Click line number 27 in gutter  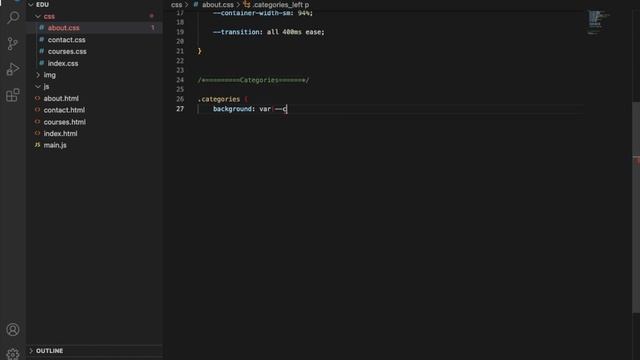(180, 109)
